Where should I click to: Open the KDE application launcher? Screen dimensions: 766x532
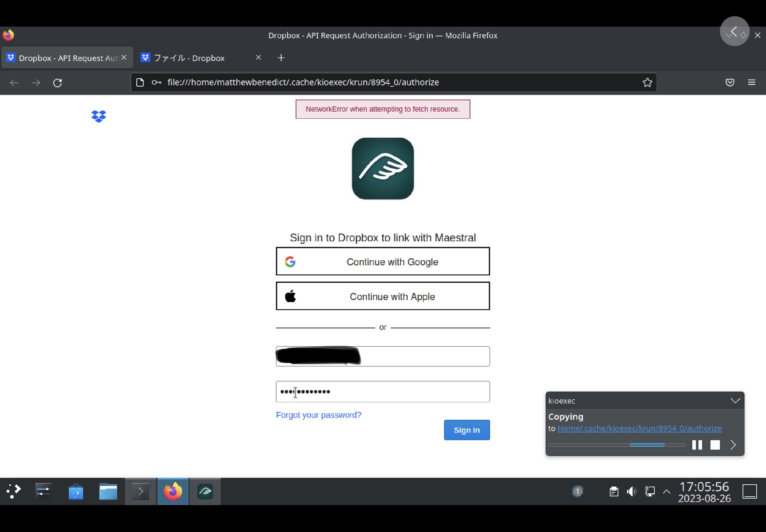[14, 491]
